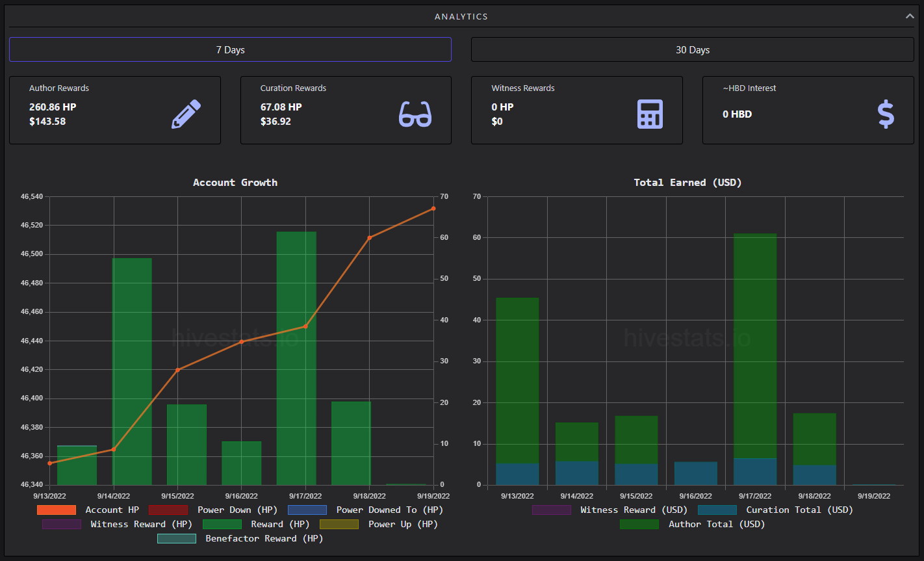Image resolution: width=924 pixels, height=561 pixels.
Task: Click the dollar sign icon for HBD Interest
Action: pyautogui.click(x=886, y=114)
